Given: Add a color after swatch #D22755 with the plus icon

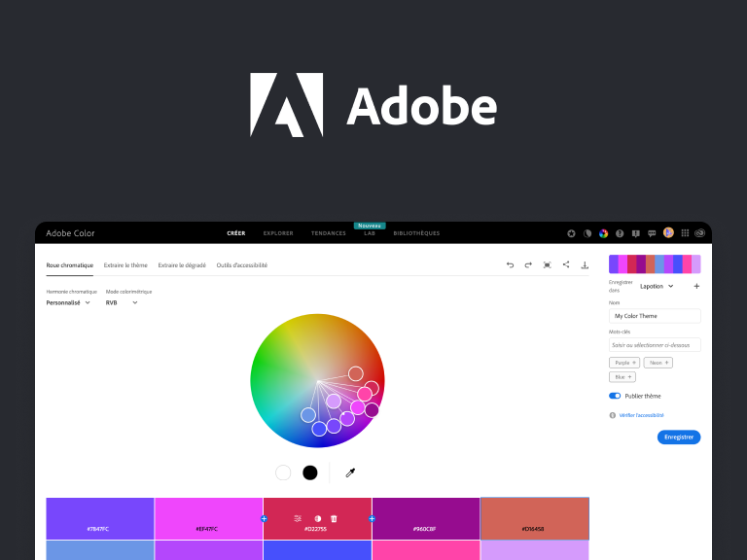Looking at the screenshot, I should (372, 518).
